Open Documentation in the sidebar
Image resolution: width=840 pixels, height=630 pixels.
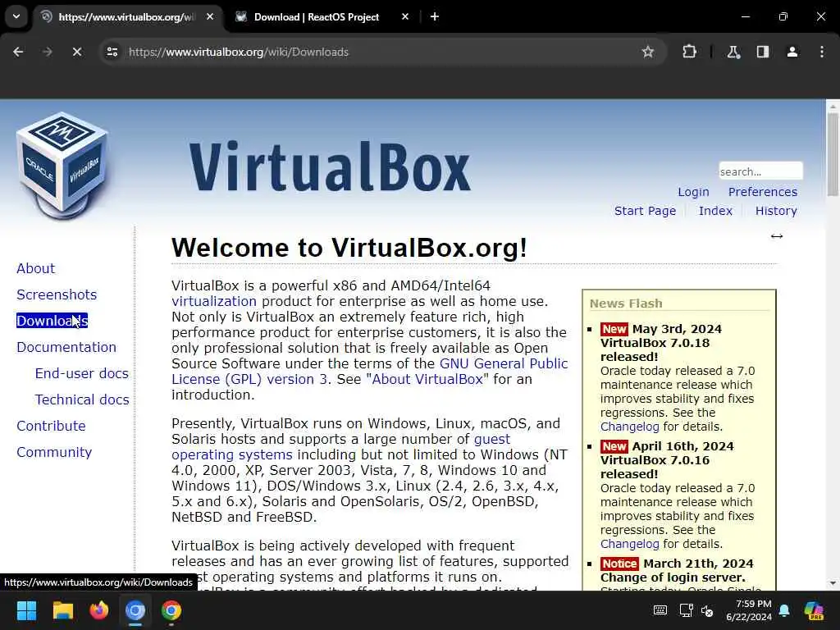click(66, 347)
